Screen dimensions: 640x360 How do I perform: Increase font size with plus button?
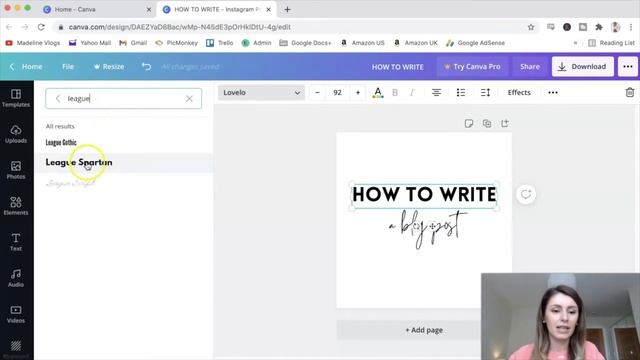(x=358, y=93)
